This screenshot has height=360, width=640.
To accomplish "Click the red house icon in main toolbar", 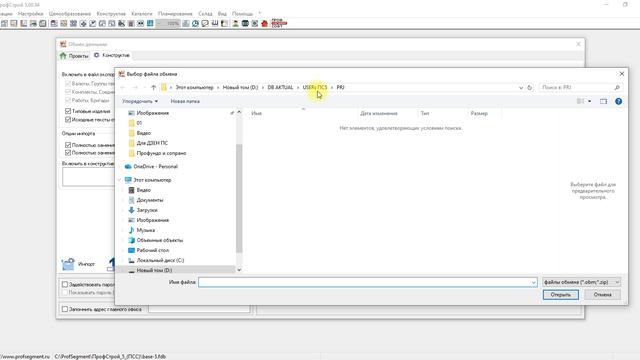I will click(x=264, y=24).
